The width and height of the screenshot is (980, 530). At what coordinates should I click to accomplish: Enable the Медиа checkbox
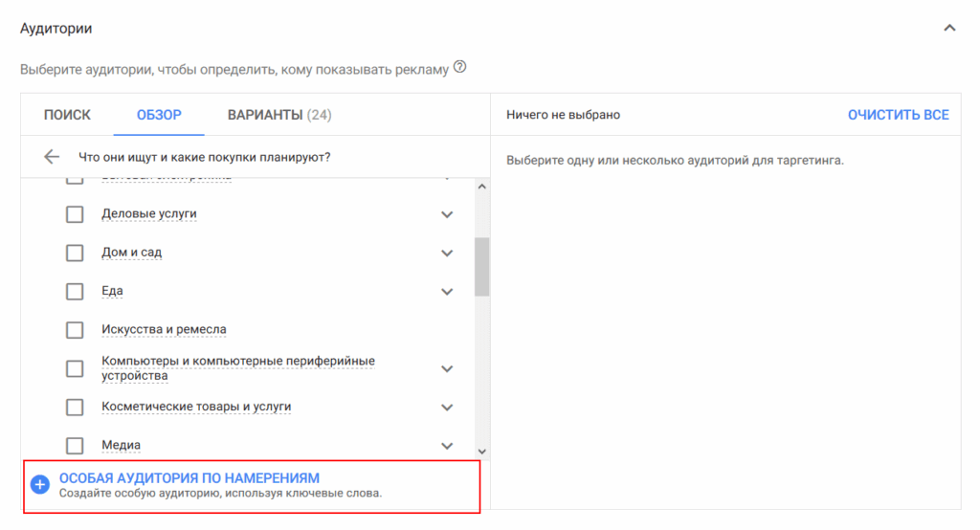pyautogui.click(x=75, y=446)
